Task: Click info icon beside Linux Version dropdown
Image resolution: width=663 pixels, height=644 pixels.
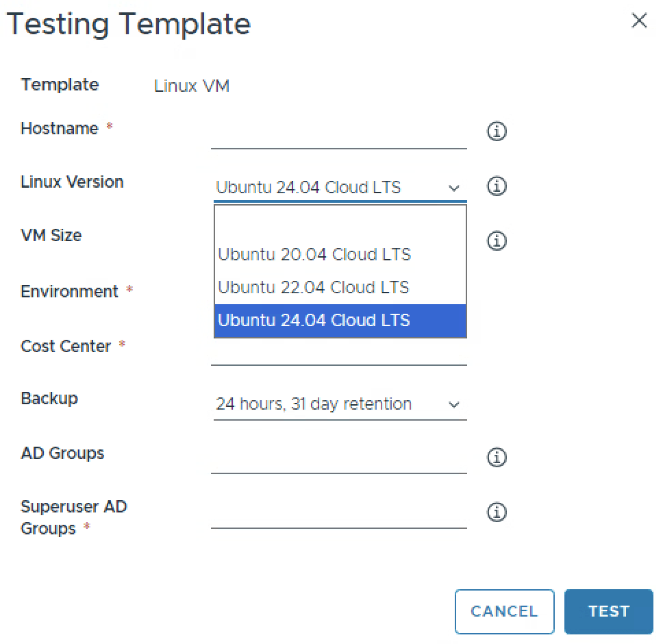Action: [x=497, y=186]
